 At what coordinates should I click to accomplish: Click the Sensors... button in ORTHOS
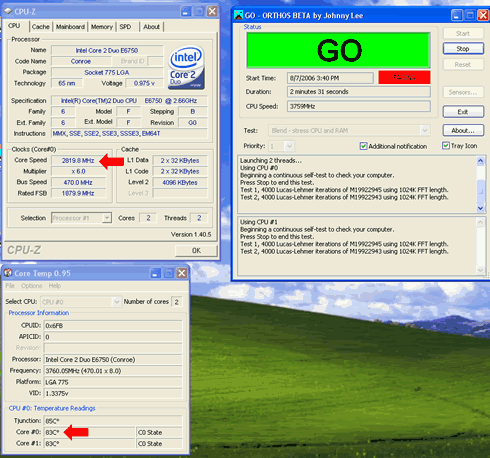463,92
